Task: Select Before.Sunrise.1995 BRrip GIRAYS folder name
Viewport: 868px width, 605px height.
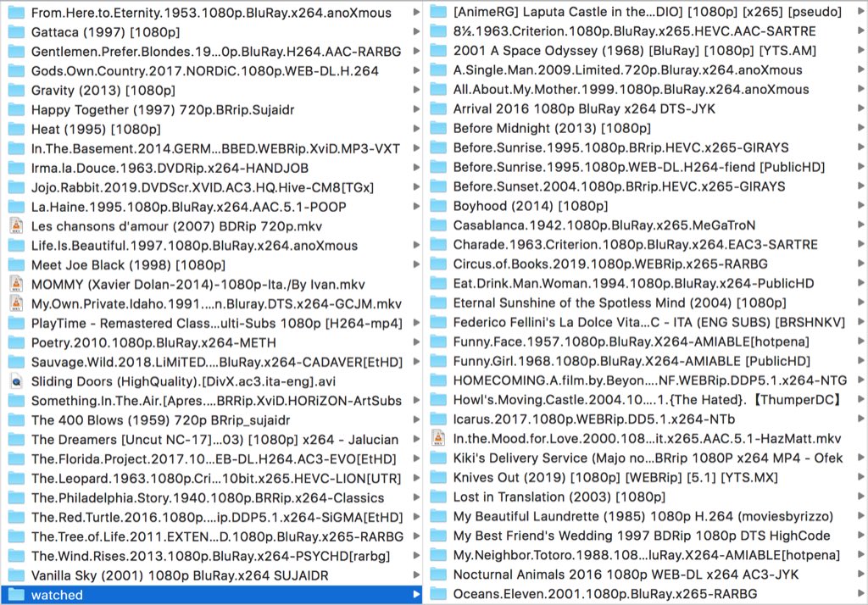Action: point(621,147)
